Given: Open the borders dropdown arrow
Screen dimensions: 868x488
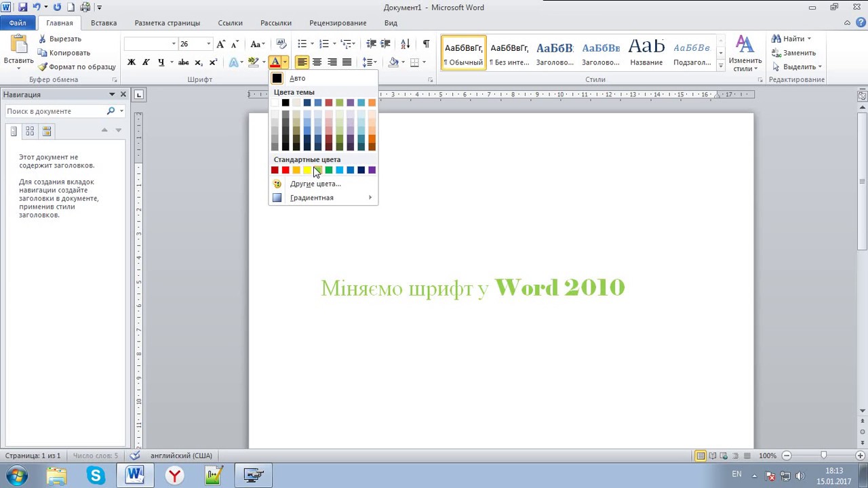Looking at the screenshot, I should (425, 62).
